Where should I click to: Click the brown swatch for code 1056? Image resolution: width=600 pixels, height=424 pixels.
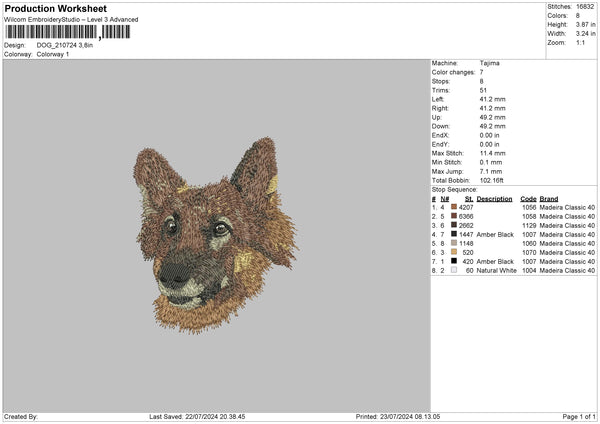[x=454, y=207]
